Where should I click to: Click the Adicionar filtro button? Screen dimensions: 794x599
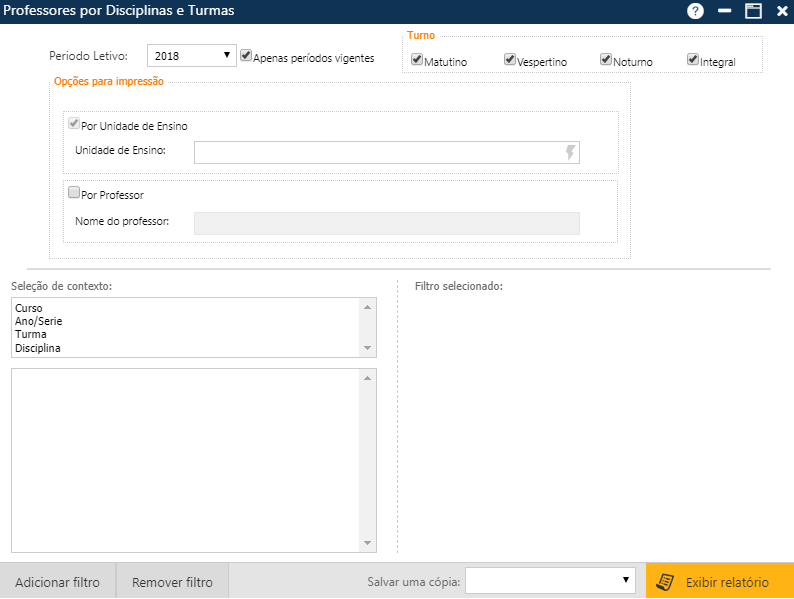[58, 581]
